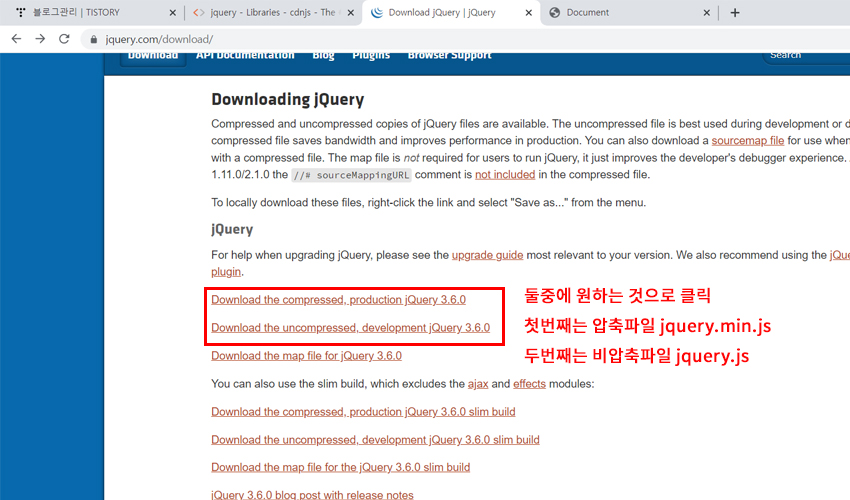850x500 pixels.
Task: Click the 'jQuery' subheading
Action: pos(232,229)
